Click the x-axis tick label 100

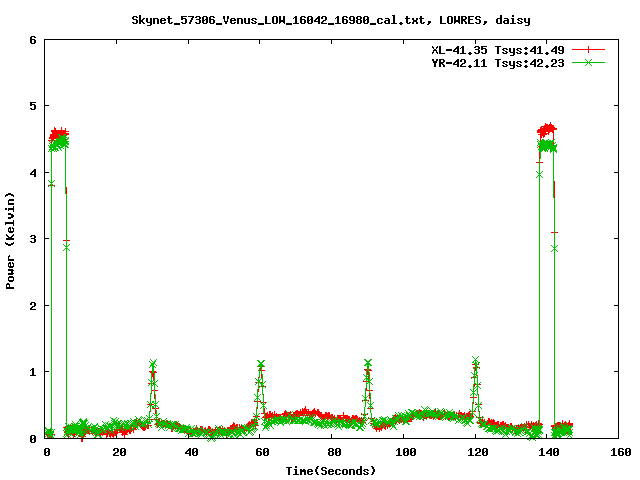[404, 453]
